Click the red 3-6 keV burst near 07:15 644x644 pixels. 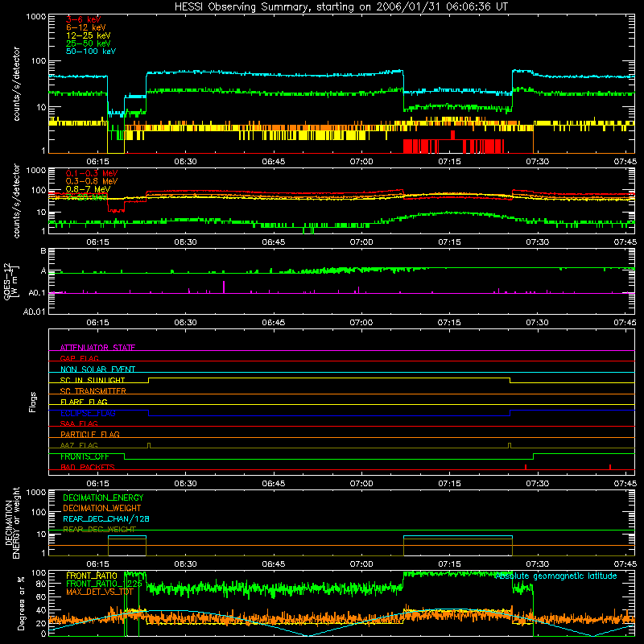click(453, 135)
